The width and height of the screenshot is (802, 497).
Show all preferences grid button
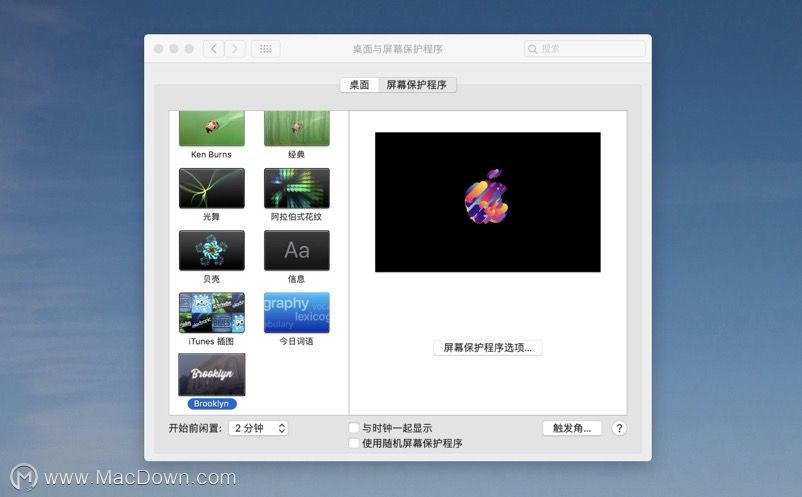(x=265, y=49)
